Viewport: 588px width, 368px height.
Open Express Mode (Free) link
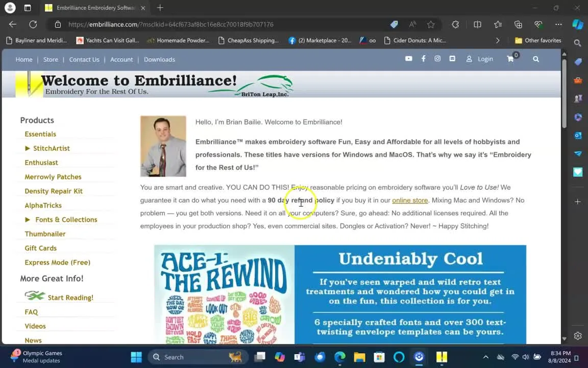click(57, 263)
